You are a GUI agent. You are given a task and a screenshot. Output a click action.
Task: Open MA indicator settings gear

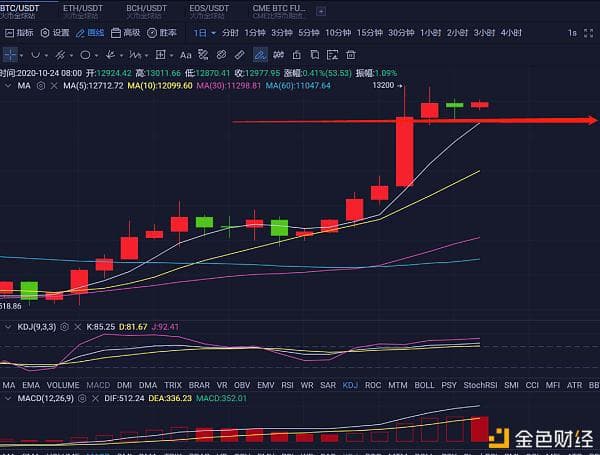pos(41,86)
